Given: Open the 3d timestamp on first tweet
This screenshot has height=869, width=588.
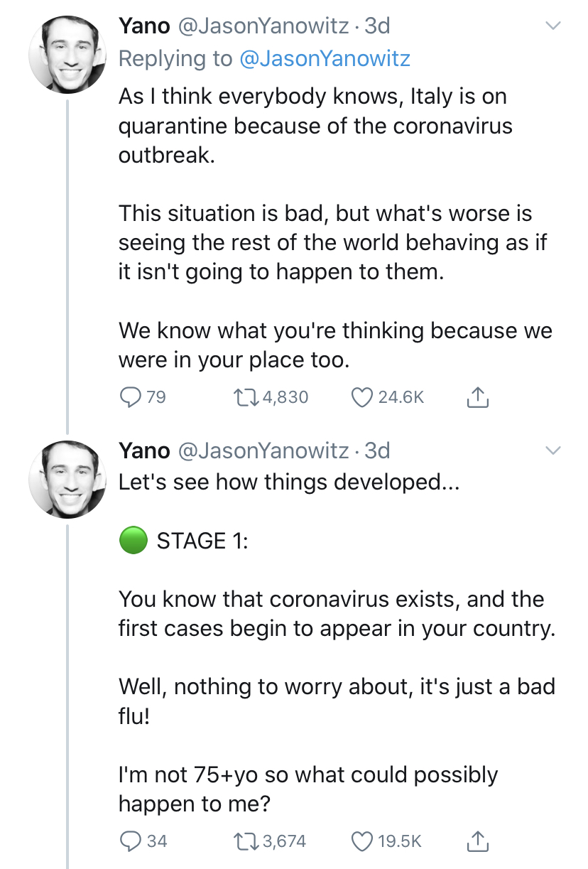Looking at the screenshot, I should pos(376,26).
